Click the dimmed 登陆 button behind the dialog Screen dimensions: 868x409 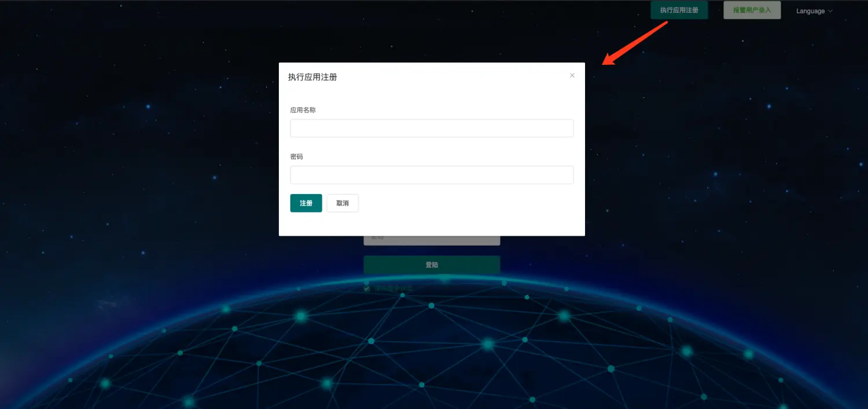(x=432, y=265)
